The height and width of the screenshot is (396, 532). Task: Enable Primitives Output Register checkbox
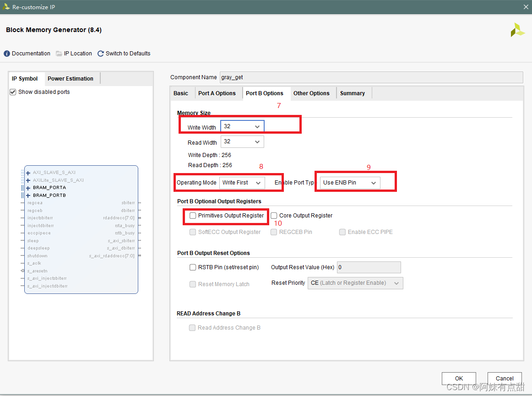point(193,216)
